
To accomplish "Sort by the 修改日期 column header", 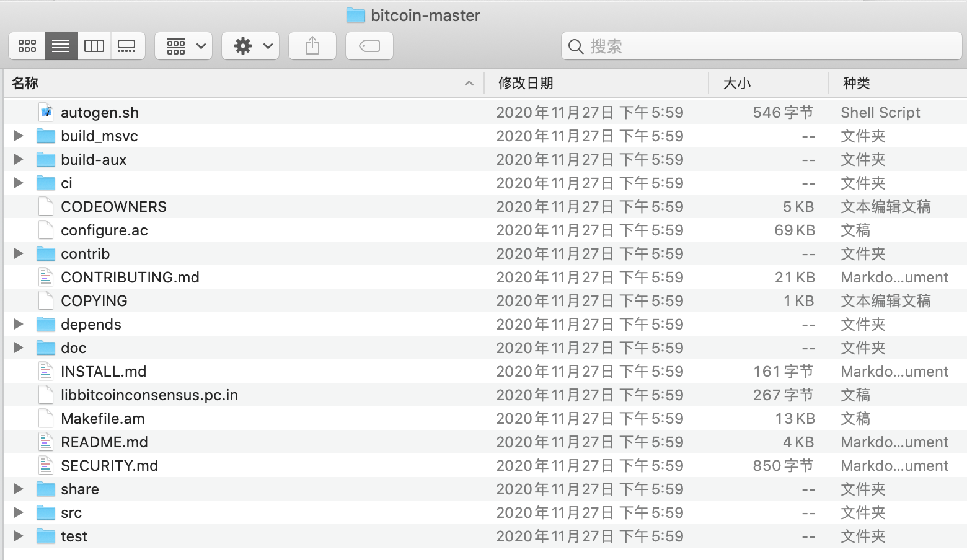I will 596,83.
